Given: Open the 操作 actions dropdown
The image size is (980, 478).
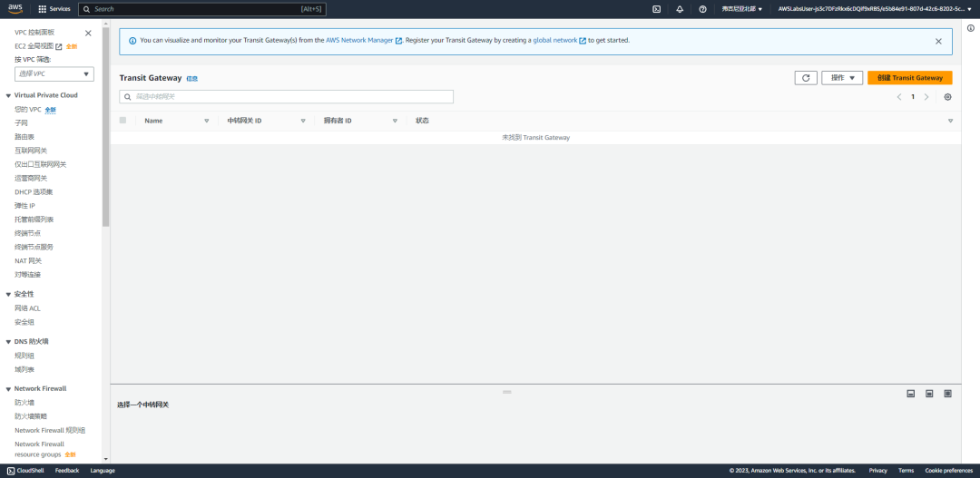Looking at the screenshot, I should 842,77.
